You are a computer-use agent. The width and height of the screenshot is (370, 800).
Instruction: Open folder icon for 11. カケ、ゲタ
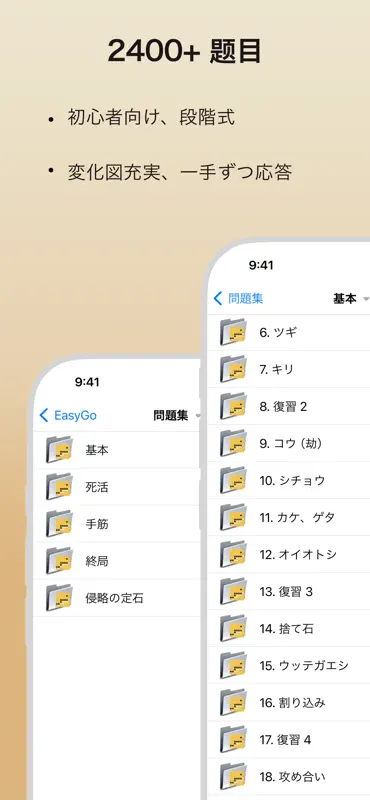click(233, 517)
